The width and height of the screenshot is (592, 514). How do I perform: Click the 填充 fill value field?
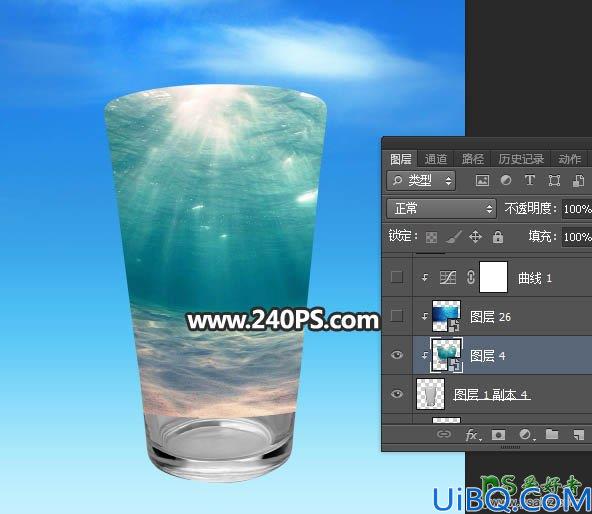pyautogui.click(x=577, y=237)
